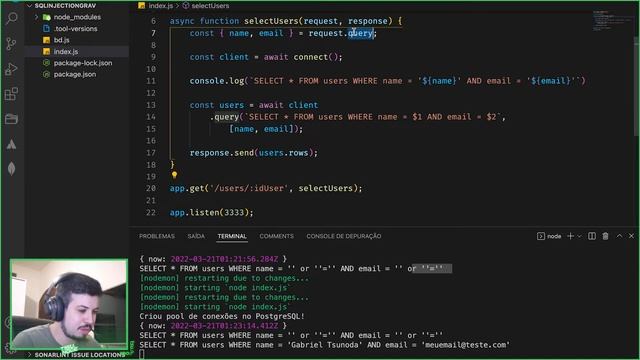
Task: Click the editor vertical scrollbar
Action: pyautogui.click(x=637, y=86)
